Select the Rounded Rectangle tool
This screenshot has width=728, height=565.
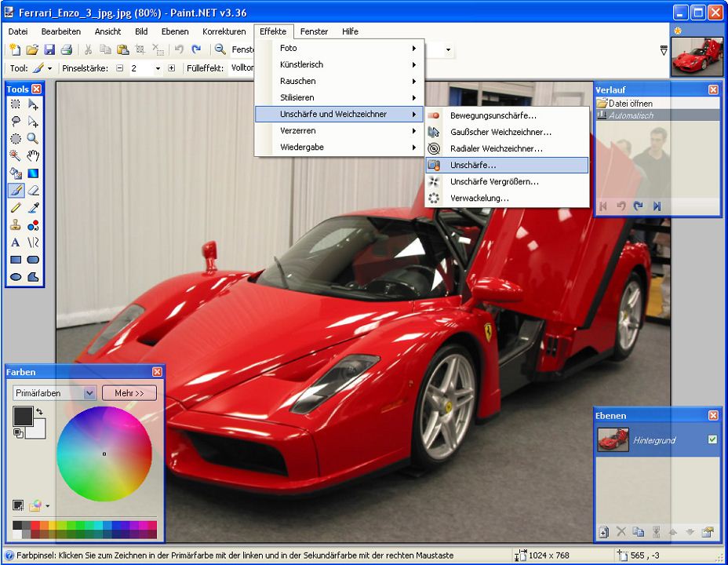(33, 260)
